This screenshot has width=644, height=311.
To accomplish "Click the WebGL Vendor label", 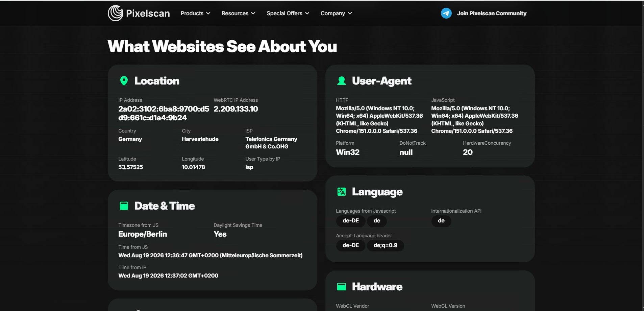I will [x=352, y=306].
